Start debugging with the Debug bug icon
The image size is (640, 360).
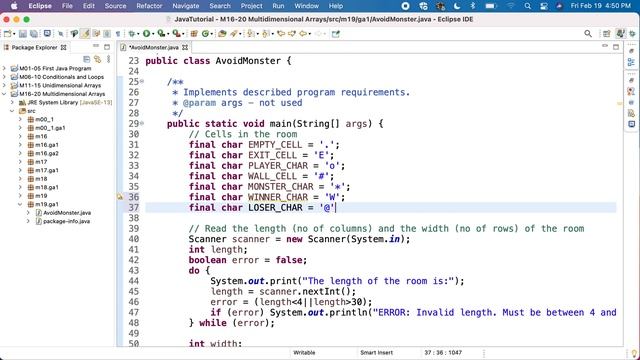pyautogui.click(x=131, y=34)
